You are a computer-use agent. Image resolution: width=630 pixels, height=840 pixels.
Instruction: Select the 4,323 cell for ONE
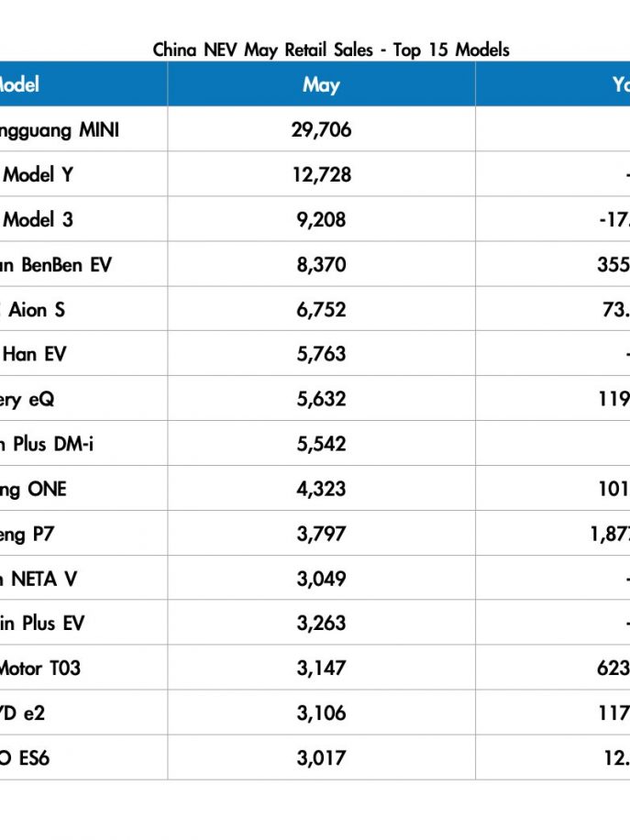(x=322, y=489)
